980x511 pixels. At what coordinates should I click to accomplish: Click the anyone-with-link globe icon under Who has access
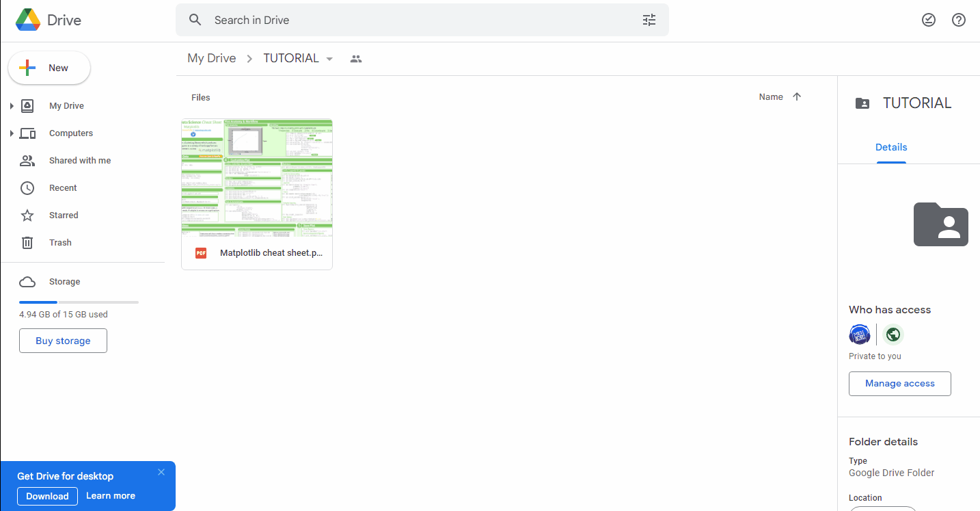[893, 335]
